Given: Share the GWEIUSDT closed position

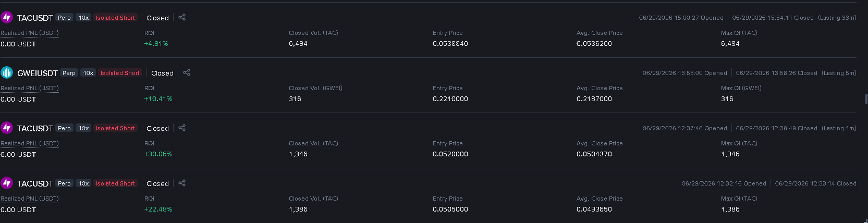Looking at the screenshot, I should (187, 72).
